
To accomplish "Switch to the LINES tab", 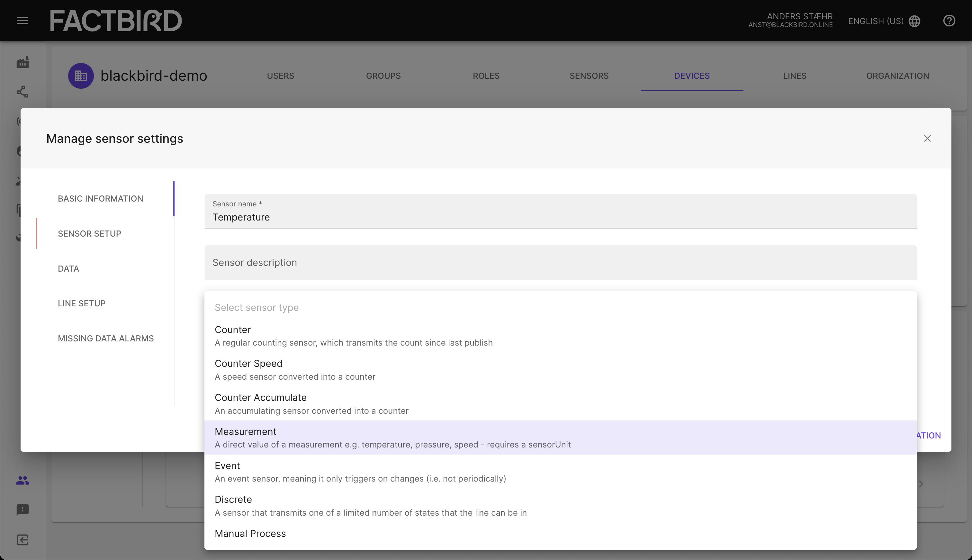I will [x=795, y=76].
